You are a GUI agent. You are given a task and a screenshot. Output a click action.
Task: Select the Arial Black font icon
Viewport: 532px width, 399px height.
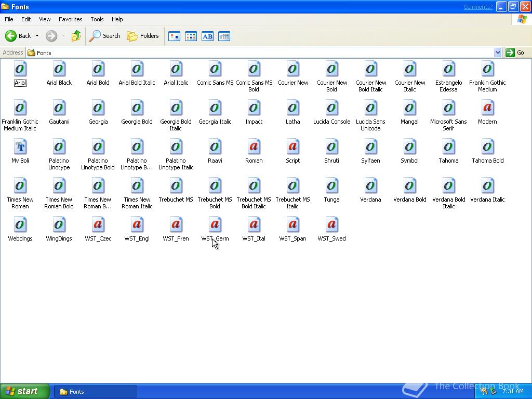[x=59, y=69]
